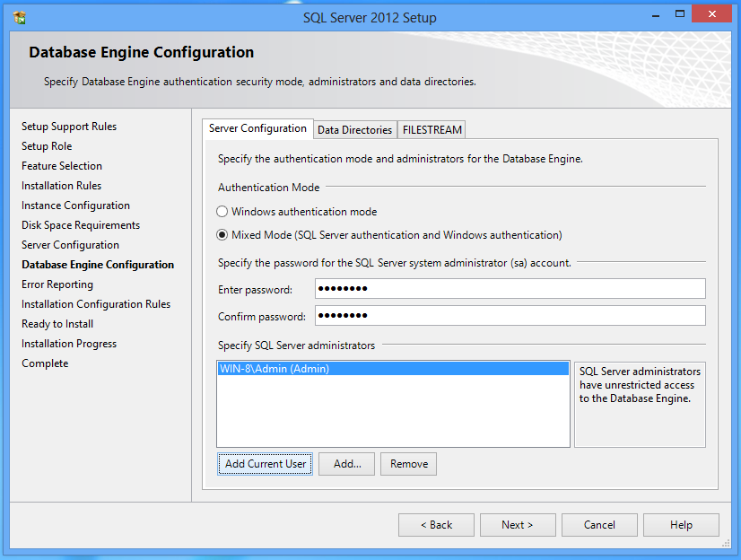
Task: Click Complete step in sidebar
Action: pos(45,363)
